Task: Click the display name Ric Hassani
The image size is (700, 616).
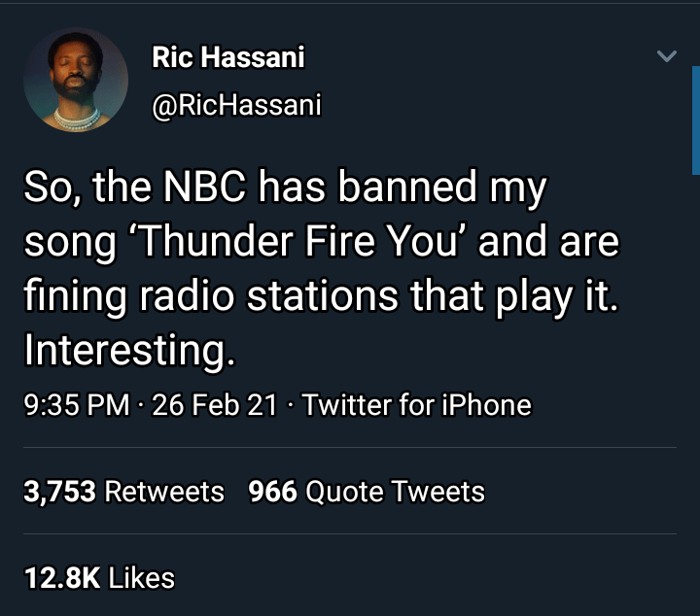Action: (x=227, y=58)
